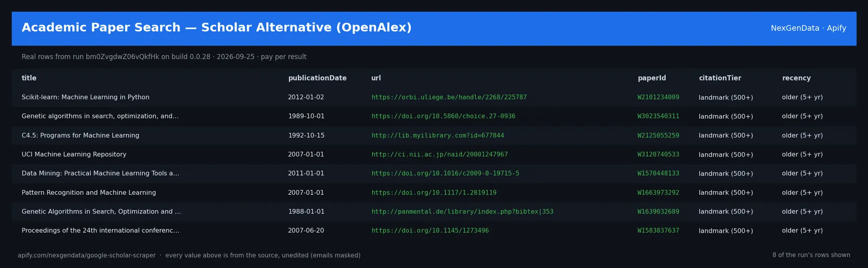Select the paperId column header
This screenshot has height=268, width=868.
point(652,78)
